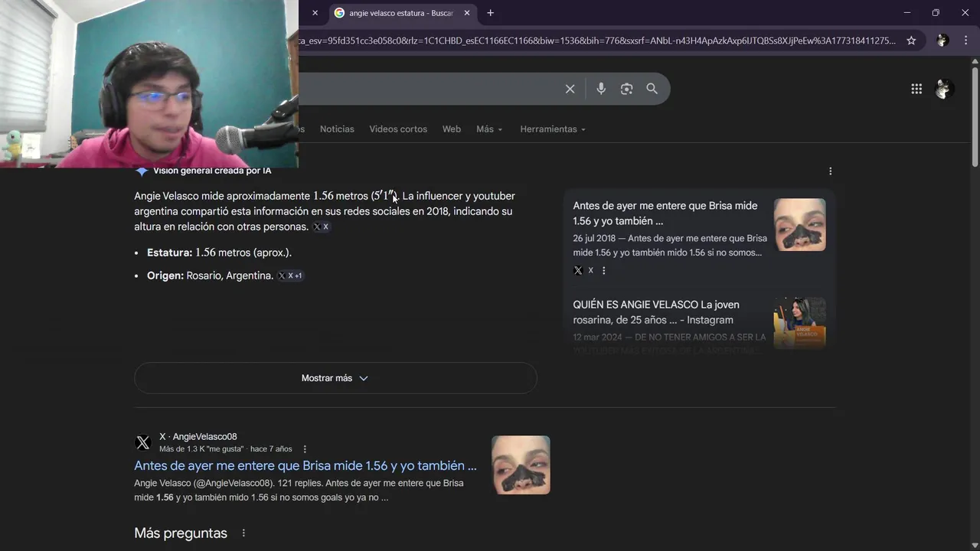Close the previous tab left of the active tab
The width and height of the screenshot is (980, 551).
pyautogui.click(x=315, y=13)
